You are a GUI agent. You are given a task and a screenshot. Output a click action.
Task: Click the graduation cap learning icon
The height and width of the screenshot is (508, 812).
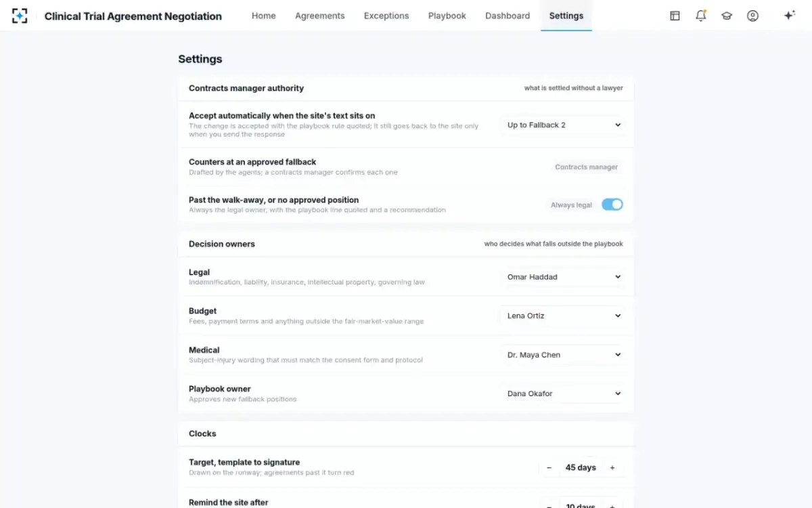coord(727,16)
